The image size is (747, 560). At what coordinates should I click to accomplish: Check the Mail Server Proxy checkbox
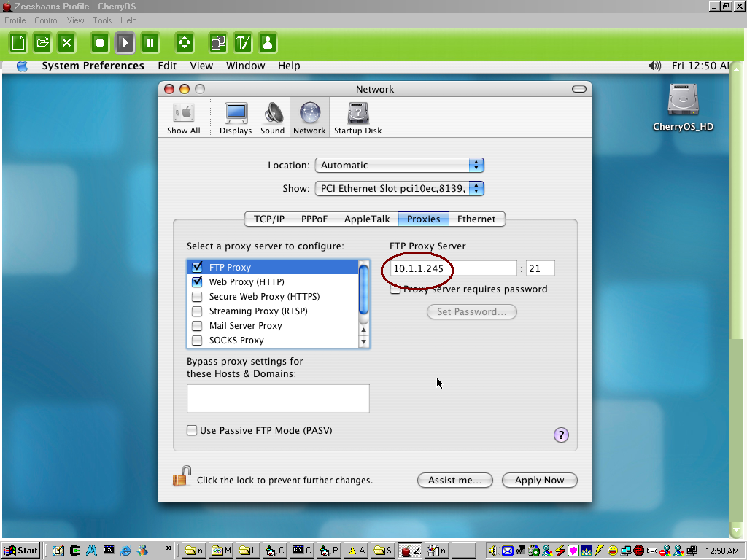[x=197, y=326]
